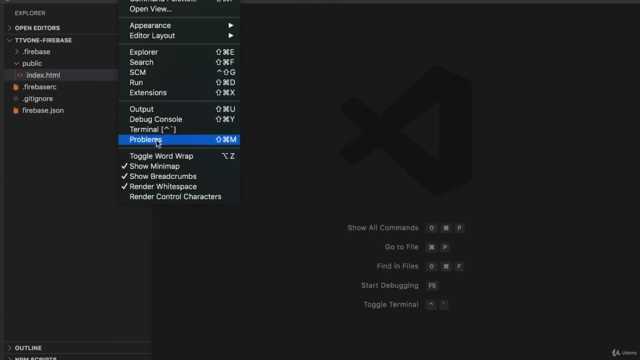Click the Show All Commands hint
The image size is (640, 360).
tap(383, 228)
